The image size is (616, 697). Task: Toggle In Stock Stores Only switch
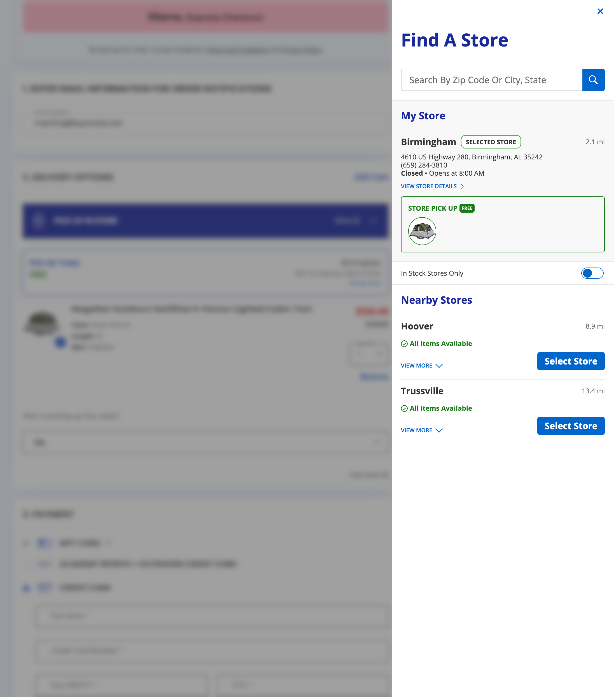coord(592,273)
